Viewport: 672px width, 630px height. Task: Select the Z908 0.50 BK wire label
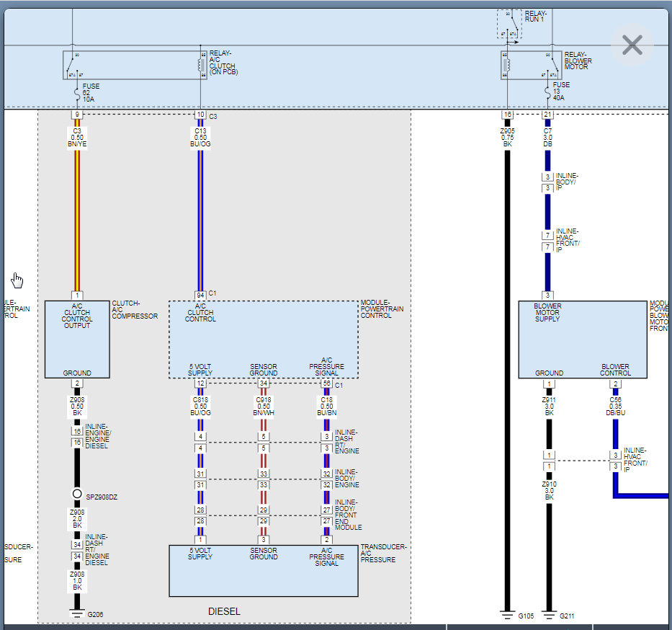point(77,406)
